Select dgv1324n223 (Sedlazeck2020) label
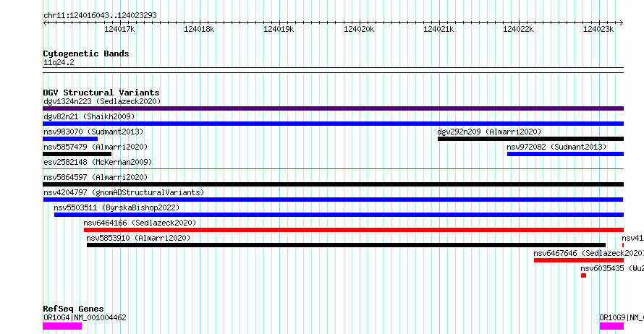 point(102,101)
